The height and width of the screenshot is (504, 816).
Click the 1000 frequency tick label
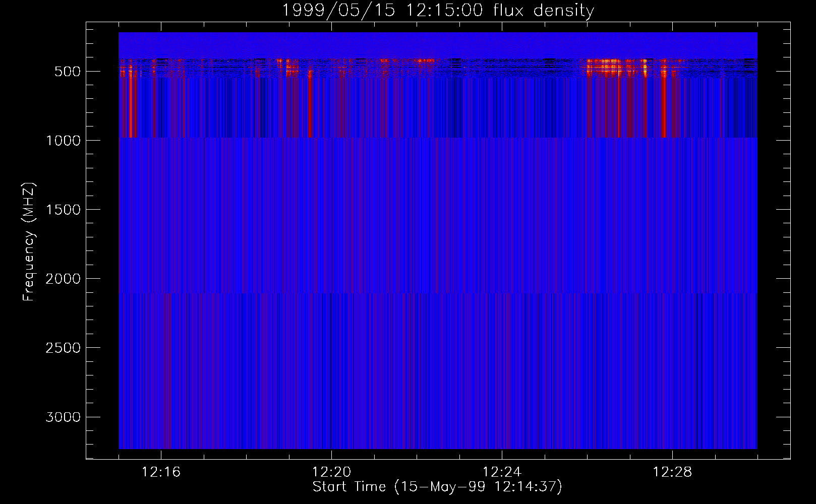point(63,141)
